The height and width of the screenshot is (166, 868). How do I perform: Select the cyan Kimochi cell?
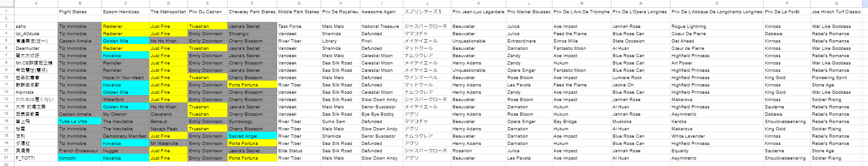(x=80, y=158)
